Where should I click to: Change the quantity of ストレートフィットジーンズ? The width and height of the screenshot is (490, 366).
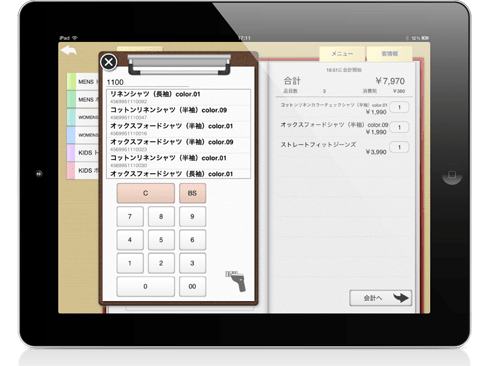(x=399, y=147)
